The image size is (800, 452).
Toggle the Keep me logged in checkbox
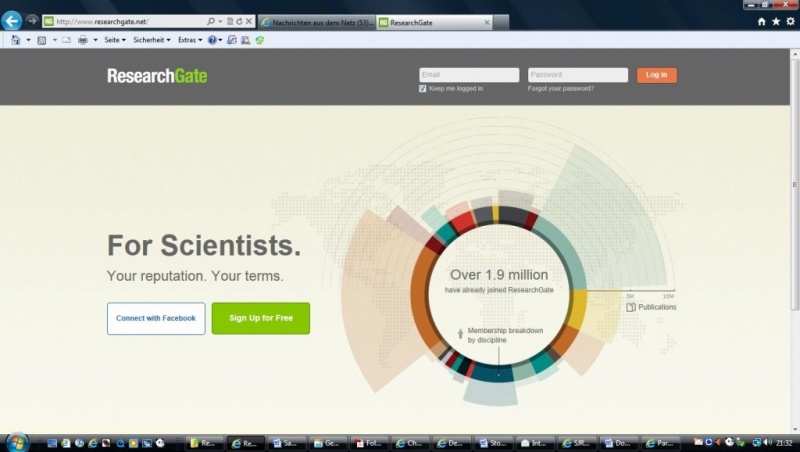(x=422, y=89)
